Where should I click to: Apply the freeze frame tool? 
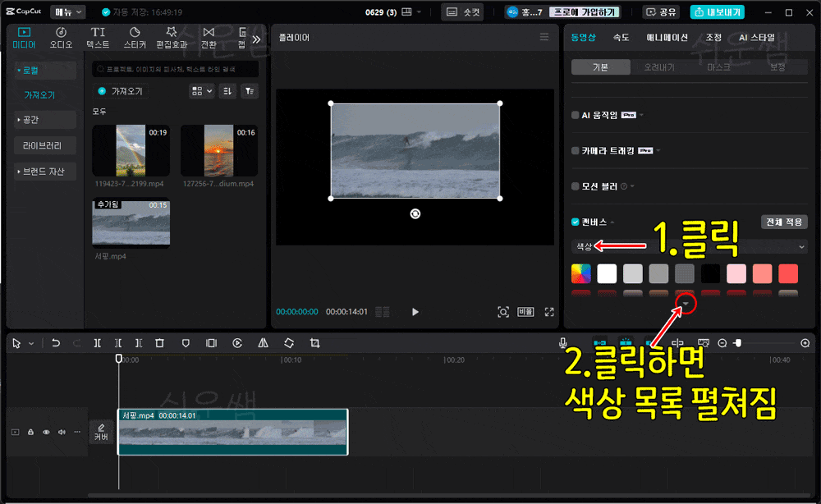pyautogui.click(x=211, y=343)
